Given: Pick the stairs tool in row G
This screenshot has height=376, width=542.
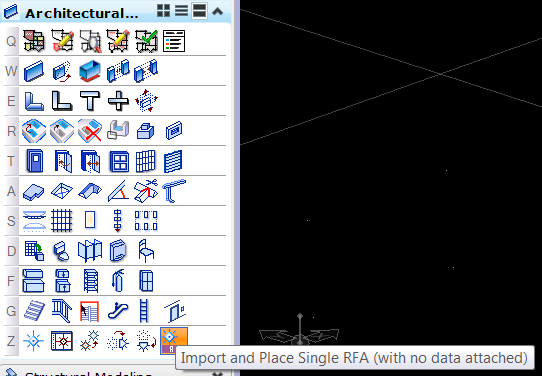Looking at the screenshot, I should pos(34,310).
